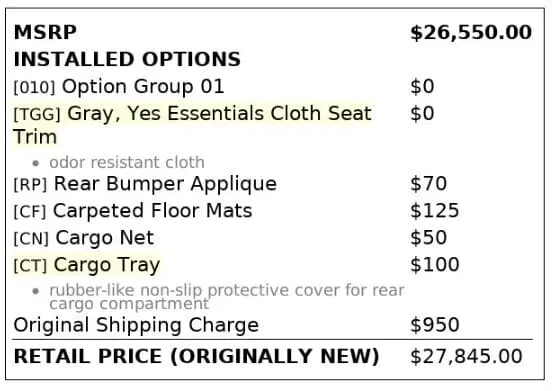Click the highlighted Gray, Yes Essentials Cloth Seat Trim
The height and width of the screenshot is (391, 552).
point(192,125)
